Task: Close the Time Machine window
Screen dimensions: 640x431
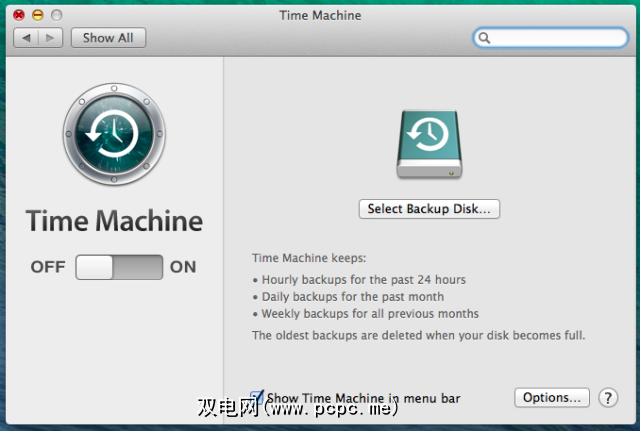Action: [19, 16]
